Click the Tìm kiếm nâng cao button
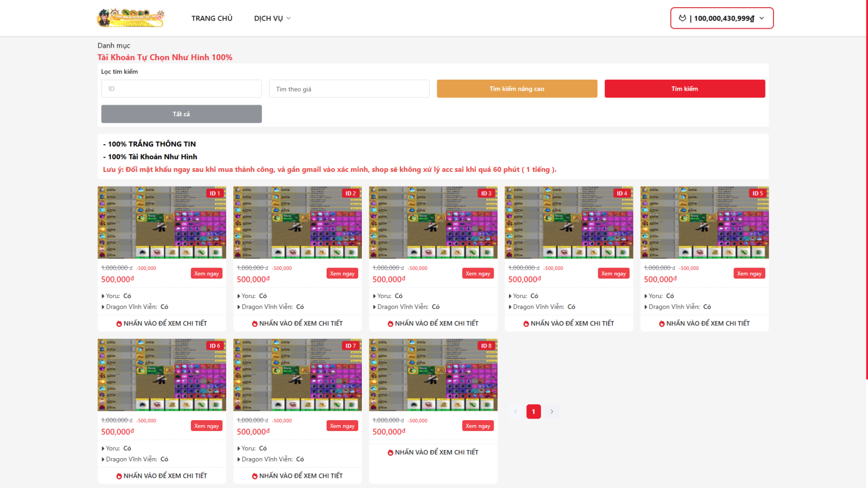Image resolution: width=868 pixels, height=488 pixels. 517,89
